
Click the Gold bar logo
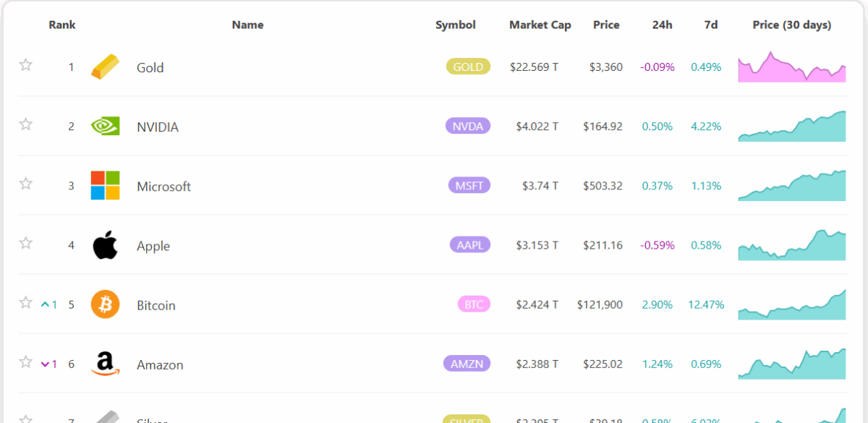[x=105, y=67]
